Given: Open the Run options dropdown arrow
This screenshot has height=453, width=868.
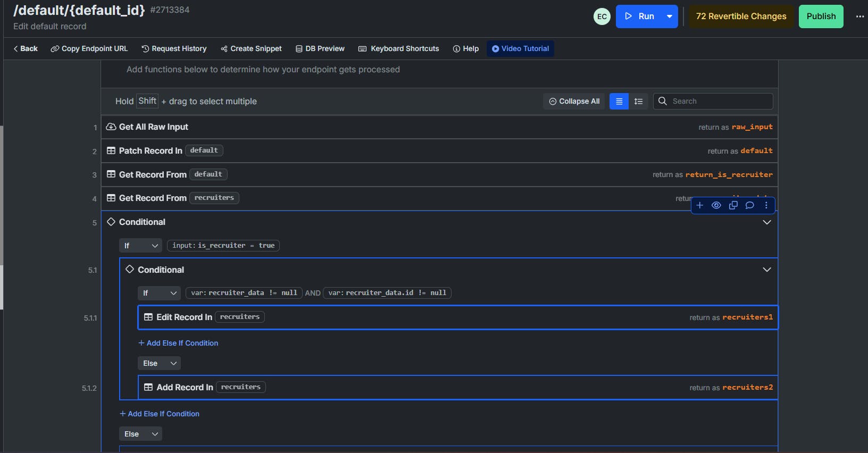Looking at the screenshot, I should [x=670, y=16].
